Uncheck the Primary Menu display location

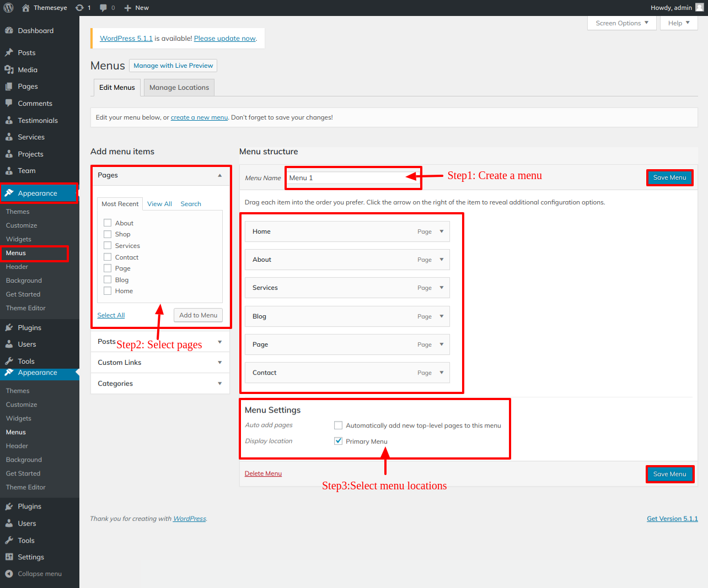(x=339, y=441)
